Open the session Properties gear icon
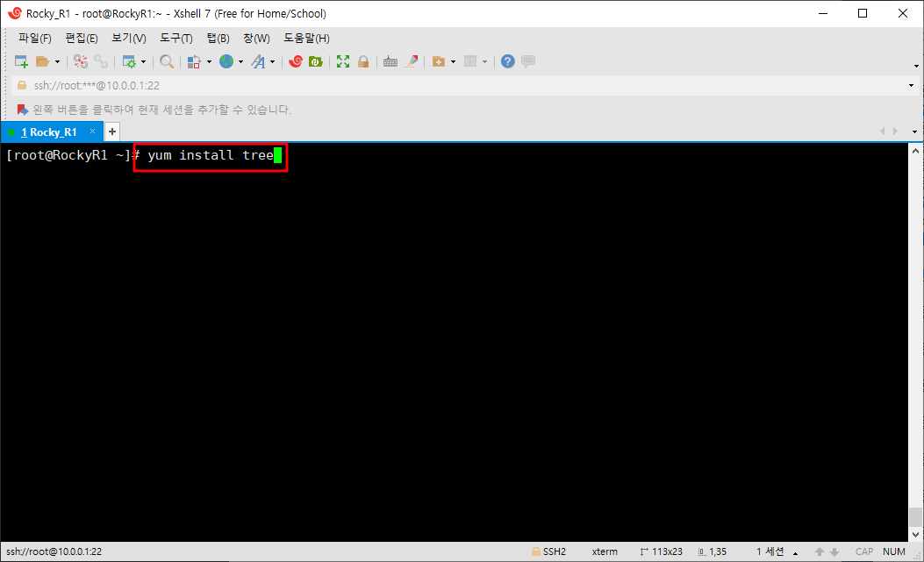This screenshot has width=924, height=562. [128, 61]
